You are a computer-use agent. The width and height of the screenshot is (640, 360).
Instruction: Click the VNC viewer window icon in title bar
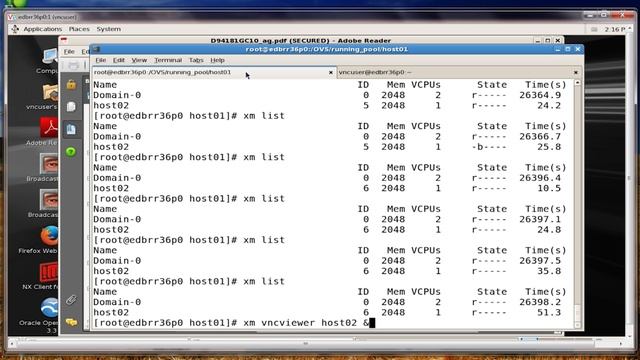(11, 17)
